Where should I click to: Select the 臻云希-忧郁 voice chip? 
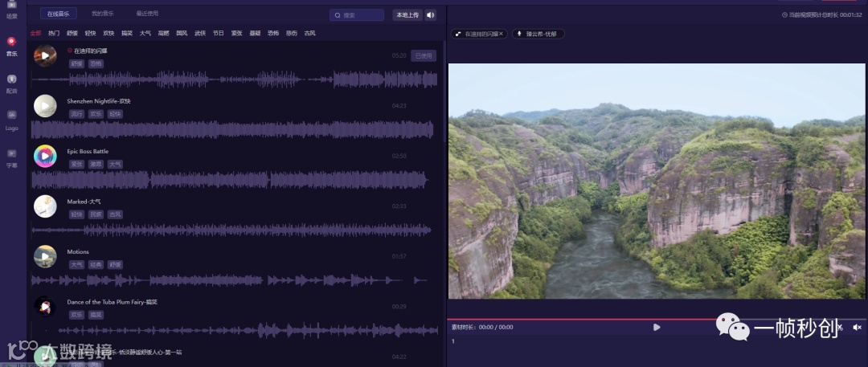(538, 34)
